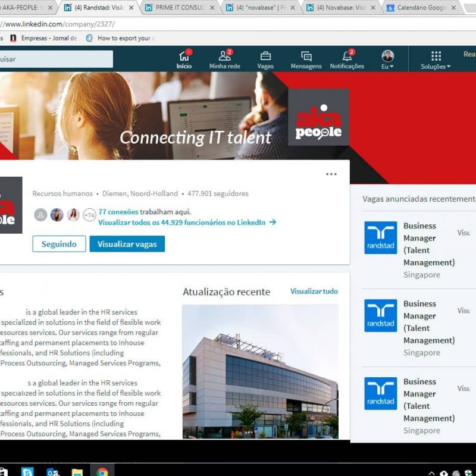This screenshot has width=476, height=476.
Task: Open first Business Manager (Talent Management) job title
Action: pos(429,244)
